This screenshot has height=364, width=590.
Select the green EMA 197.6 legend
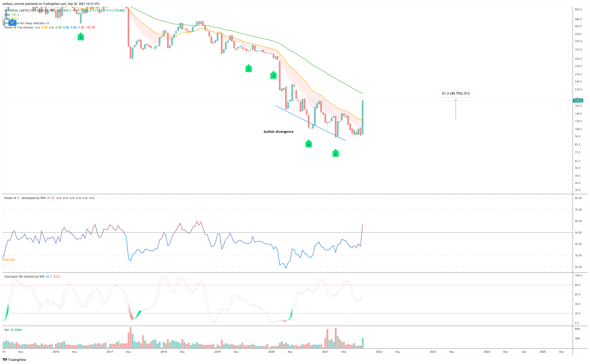tap(12, 15)
